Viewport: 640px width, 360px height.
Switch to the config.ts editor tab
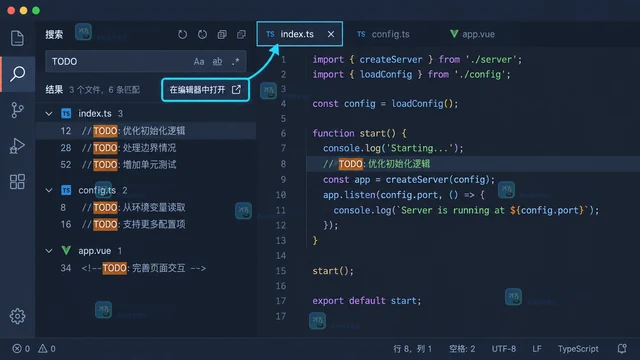(383, 34)
